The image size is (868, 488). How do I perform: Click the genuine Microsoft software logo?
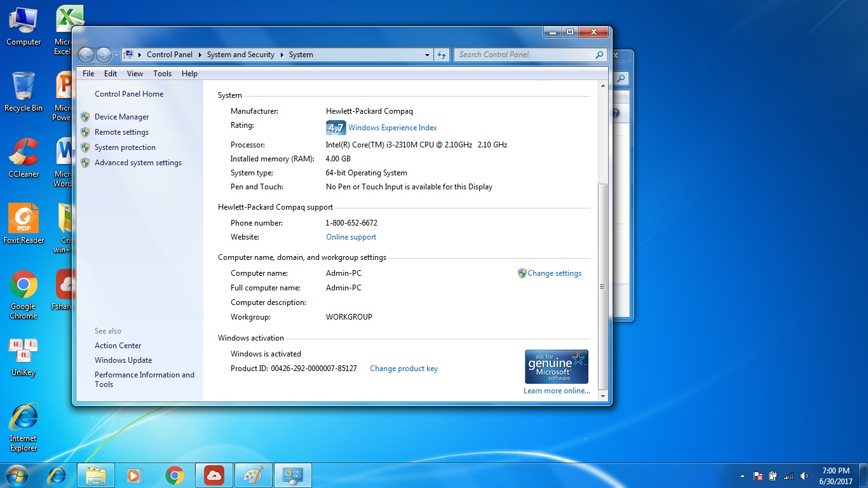point(556,366)
